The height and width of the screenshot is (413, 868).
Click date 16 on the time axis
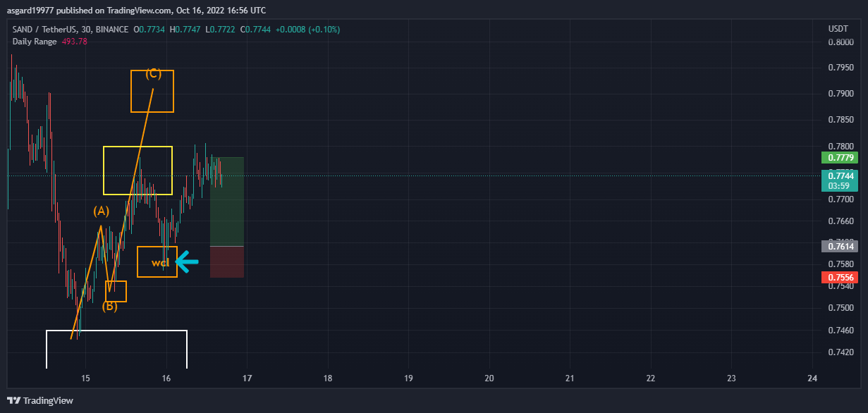[x=166, y=378]
